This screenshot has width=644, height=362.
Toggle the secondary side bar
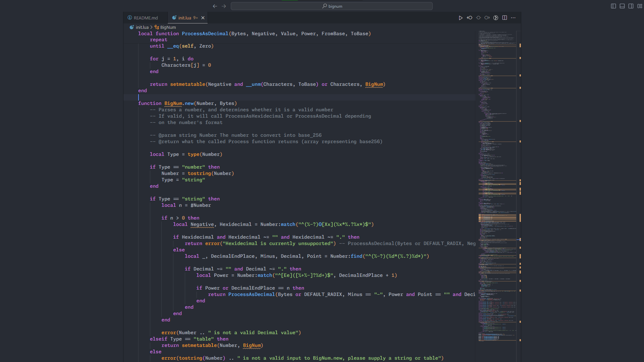coord(631,6)
